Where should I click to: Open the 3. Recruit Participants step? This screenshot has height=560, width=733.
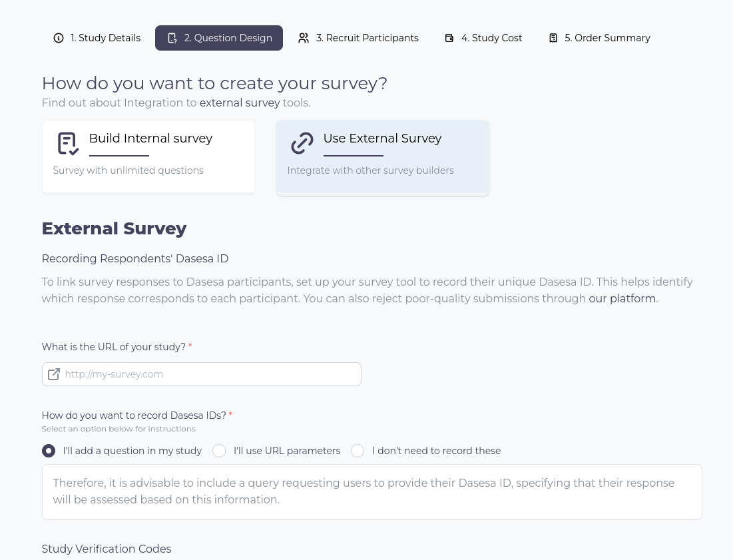359,38
